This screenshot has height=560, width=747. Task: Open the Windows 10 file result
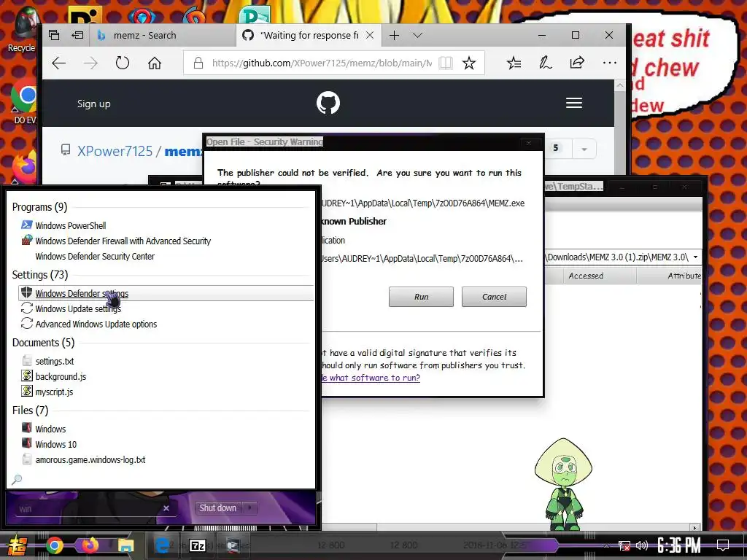point(55,444)
